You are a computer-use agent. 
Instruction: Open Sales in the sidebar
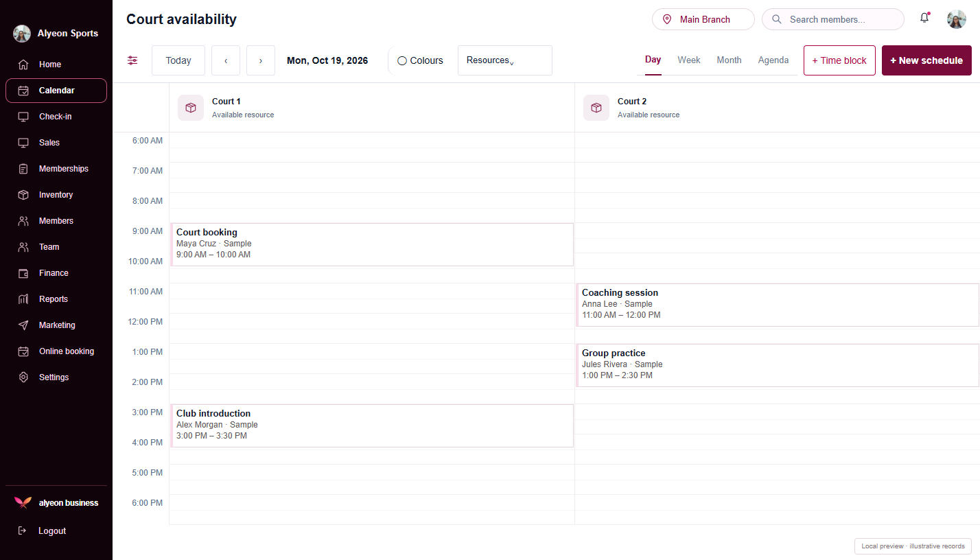pos(56,143)
